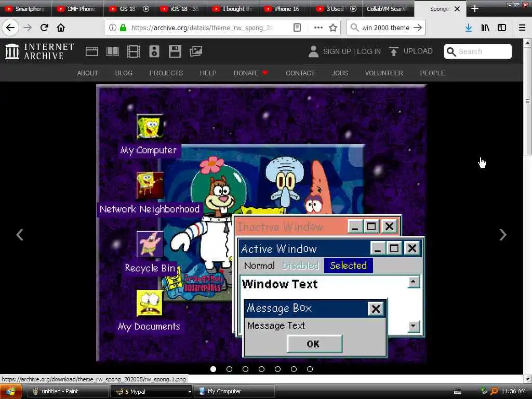Viewport: 532px width, 399px height.
Task: Open the BLOG link
Action: 124,73
